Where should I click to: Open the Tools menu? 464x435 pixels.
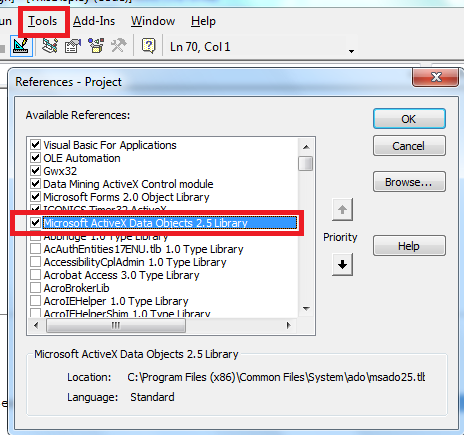click(43, 21)
